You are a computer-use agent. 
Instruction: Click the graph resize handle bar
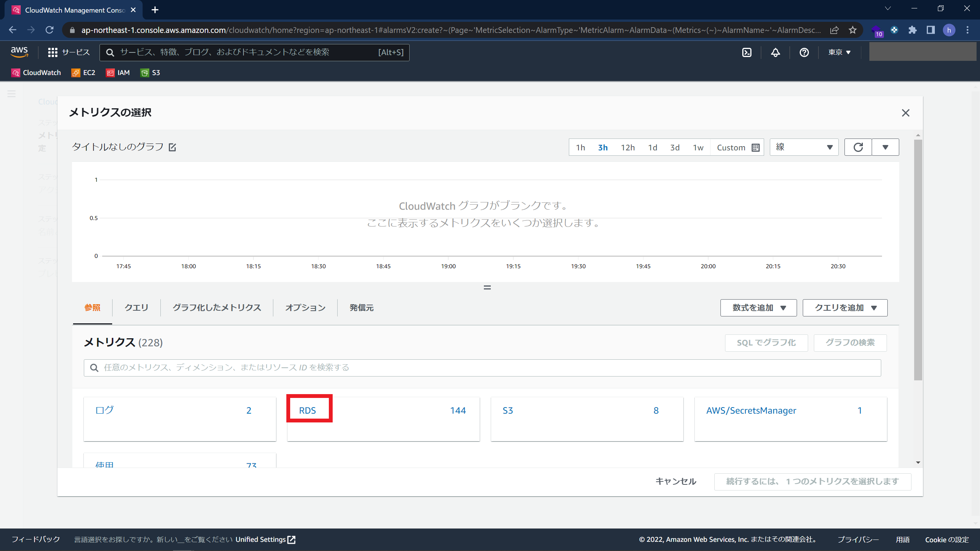click(487, 287)
